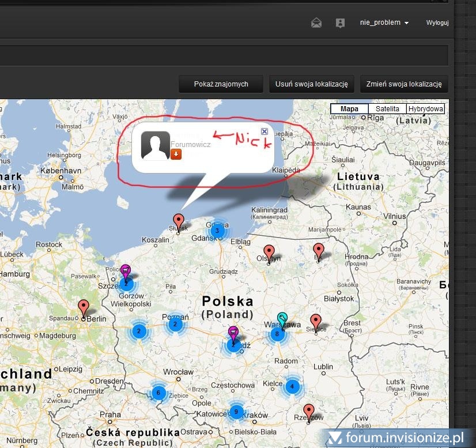Select the red marker at Słupsk
This screenshot has width=476, height=448.
[x=179, y=221]
